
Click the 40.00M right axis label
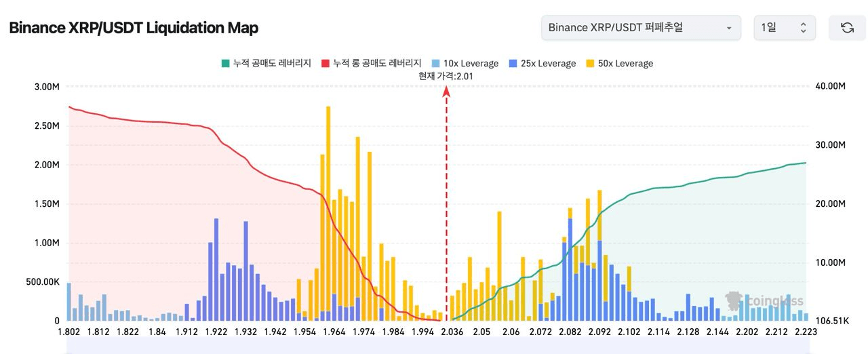831,86
